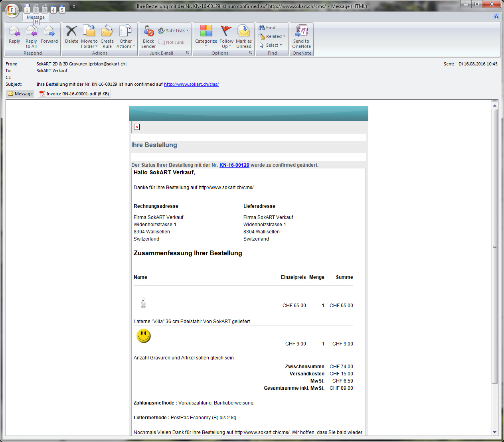Switch to the Message body view

pyautogui.click(x=20, y=94)
